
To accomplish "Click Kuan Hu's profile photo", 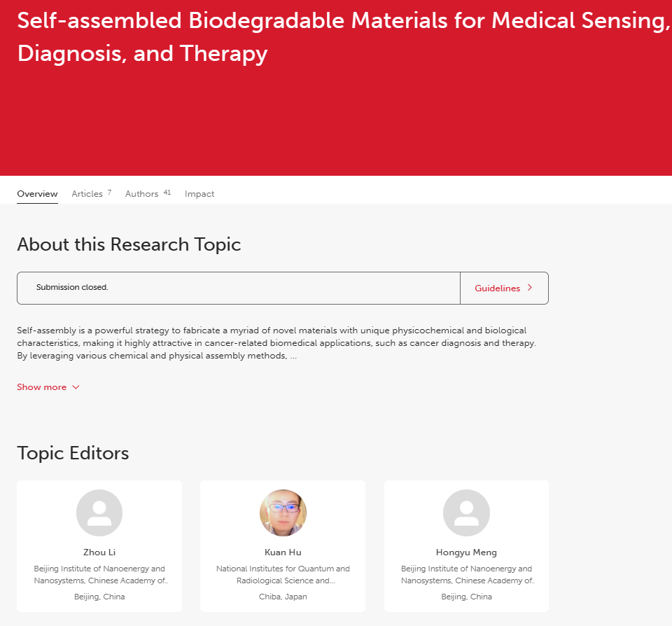I will pos(283,513).
